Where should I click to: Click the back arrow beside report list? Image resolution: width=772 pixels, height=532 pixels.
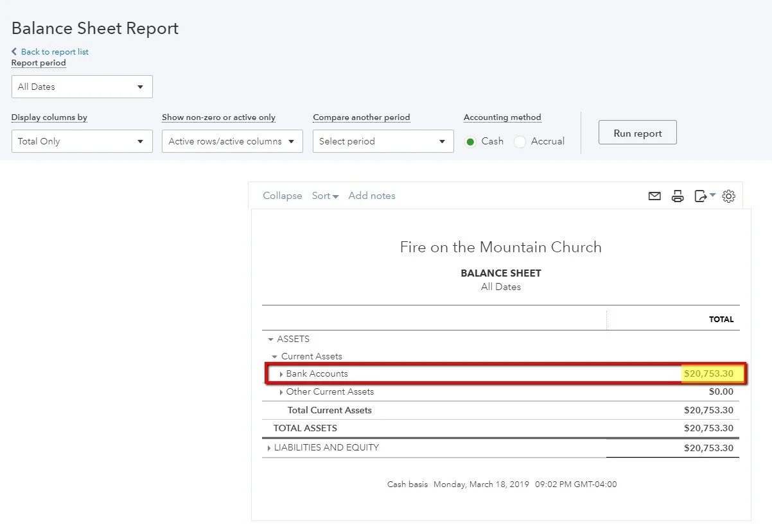(14, 51)
